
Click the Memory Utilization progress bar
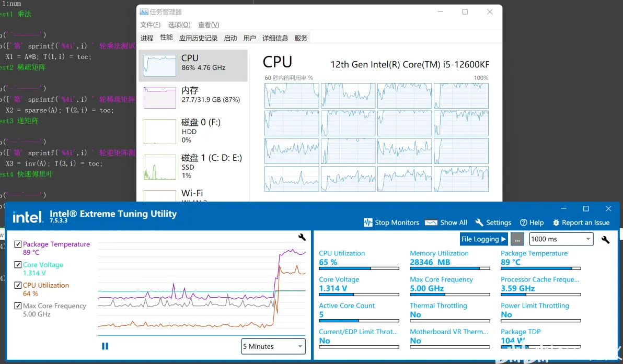[x=450, y=268]
